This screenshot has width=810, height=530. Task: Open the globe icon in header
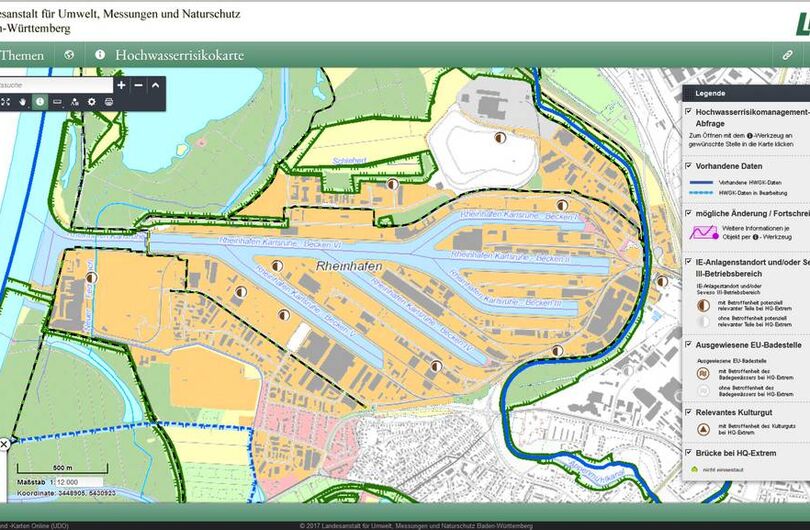click(x=69, y=55)
